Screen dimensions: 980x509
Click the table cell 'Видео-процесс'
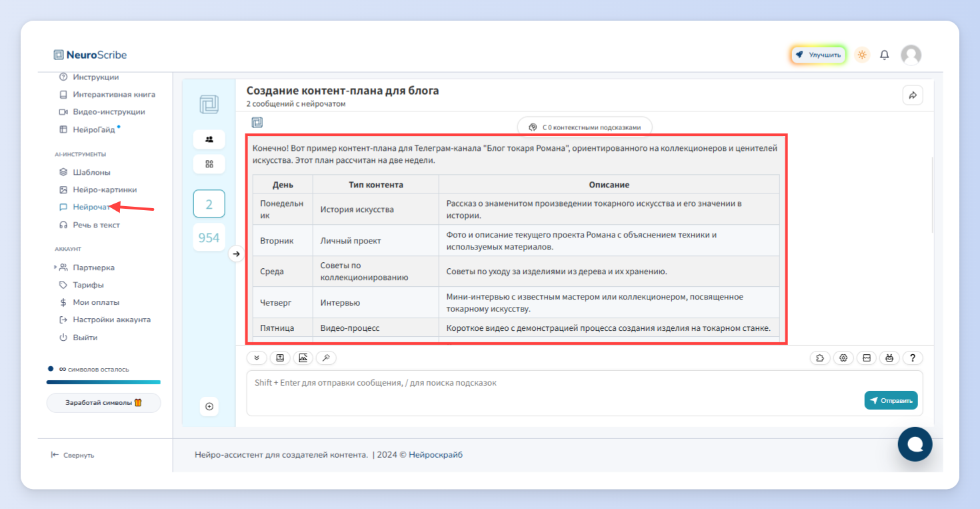pos(375,328)
